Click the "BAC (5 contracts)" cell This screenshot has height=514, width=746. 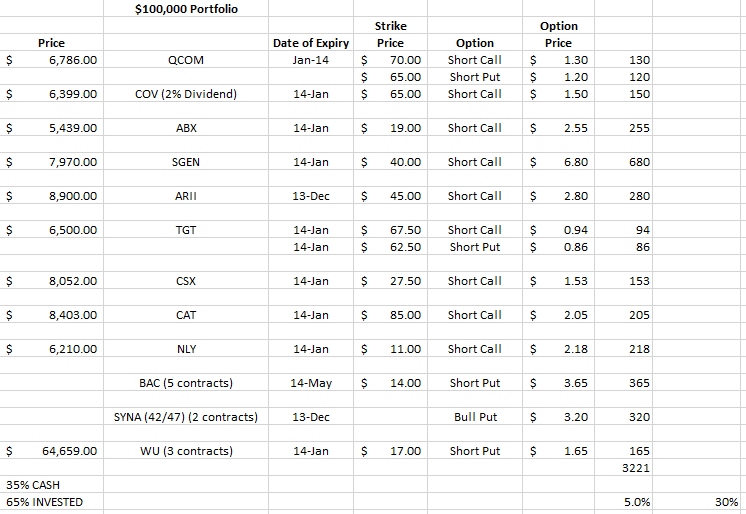click(x=186, y=383)
